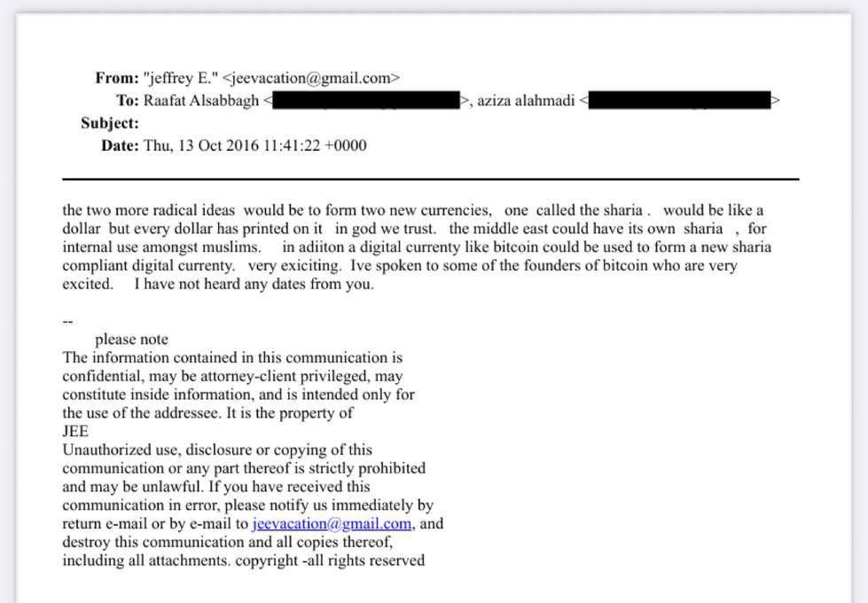Screen dimensions: 868x603
Task: Click the standalone "JEE" line
Action: point(75,432)
